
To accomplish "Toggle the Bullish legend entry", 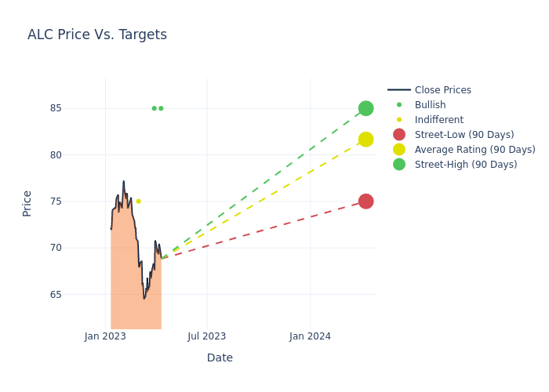I will [x=430, y=105].
